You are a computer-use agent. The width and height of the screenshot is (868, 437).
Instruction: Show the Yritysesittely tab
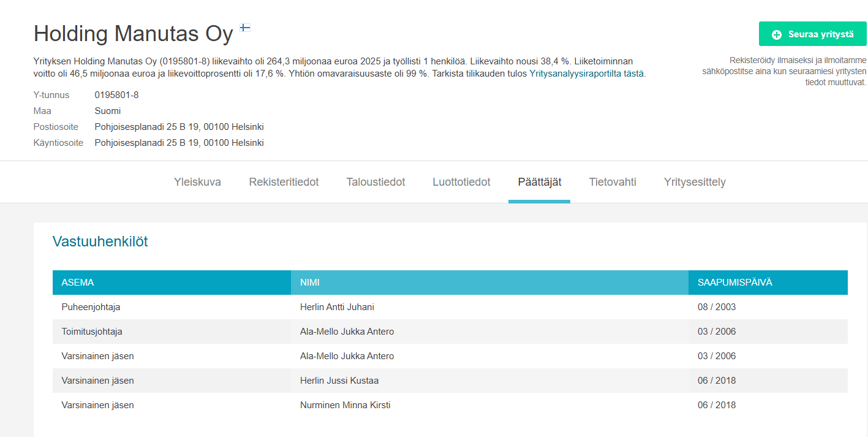pos(695,182)
